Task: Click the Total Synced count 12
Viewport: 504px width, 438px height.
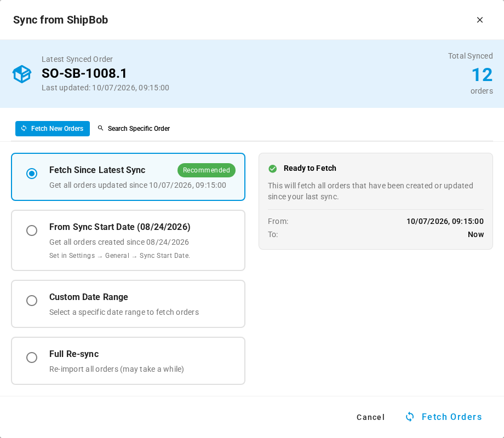Action: coord(482,75)
